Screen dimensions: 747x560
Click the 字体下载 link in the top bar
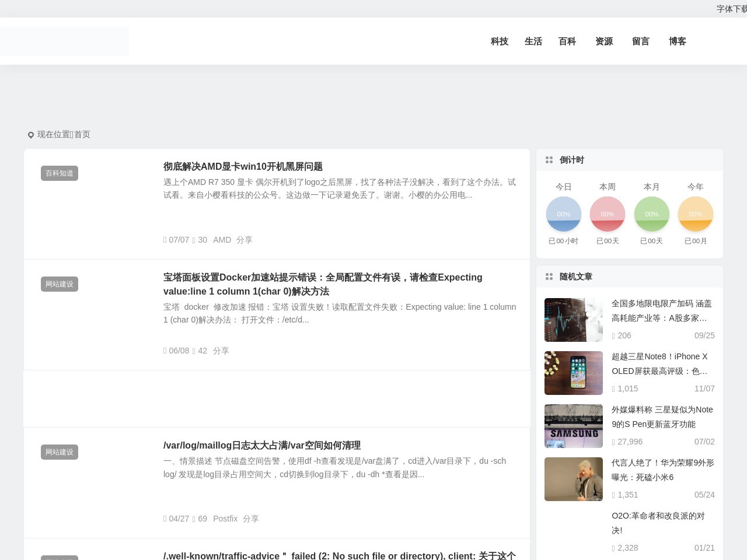pyautogui.click(x=732, y=9)
